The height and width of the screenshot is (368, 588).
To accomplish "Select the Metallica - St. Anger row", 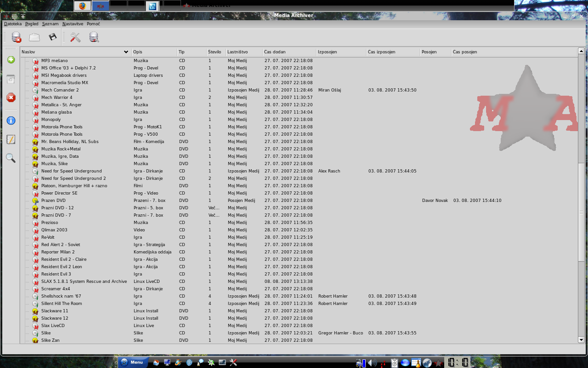I will (62, 105).
